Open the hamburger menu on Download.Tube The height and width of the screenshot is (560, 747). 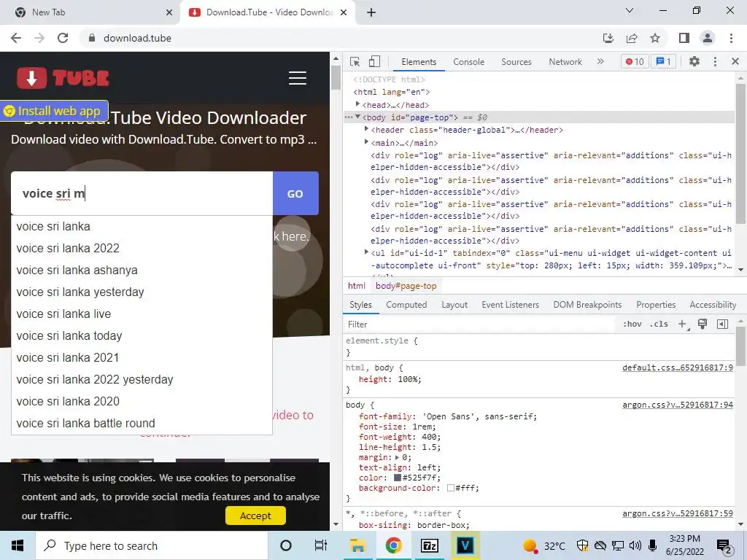pos(298,78)
